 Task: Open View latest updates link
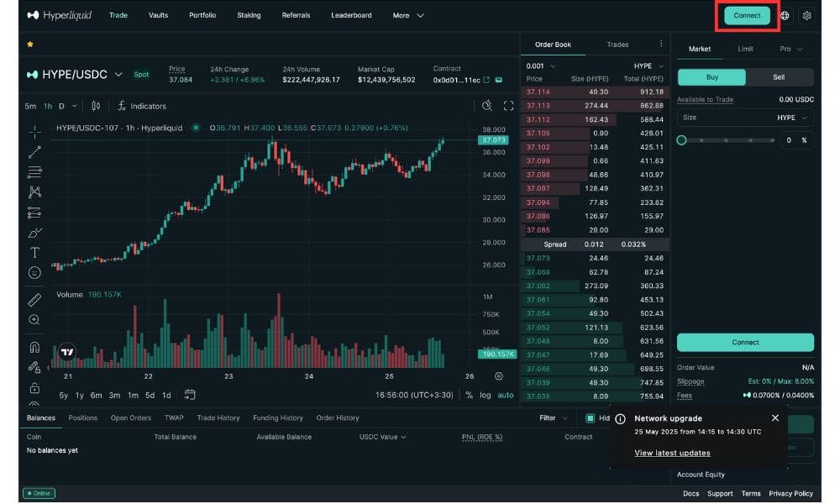click(672, 453)
